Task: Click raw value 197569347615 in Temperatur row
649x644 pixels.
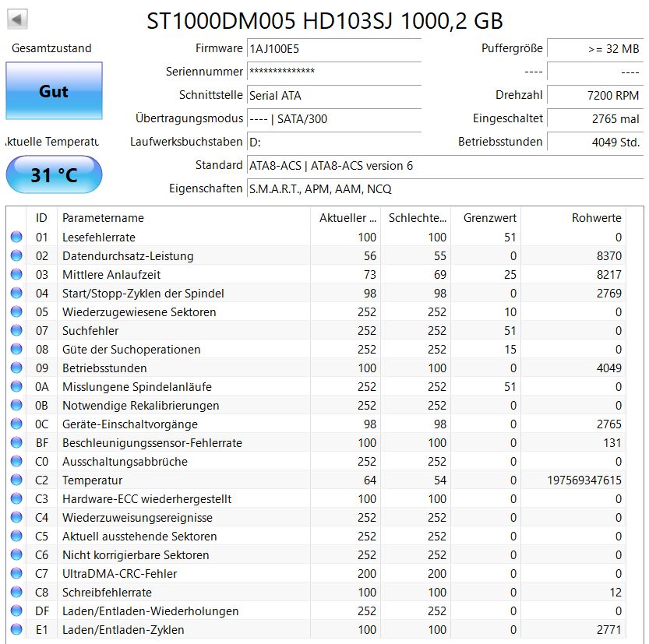Action: coord(584,480)
